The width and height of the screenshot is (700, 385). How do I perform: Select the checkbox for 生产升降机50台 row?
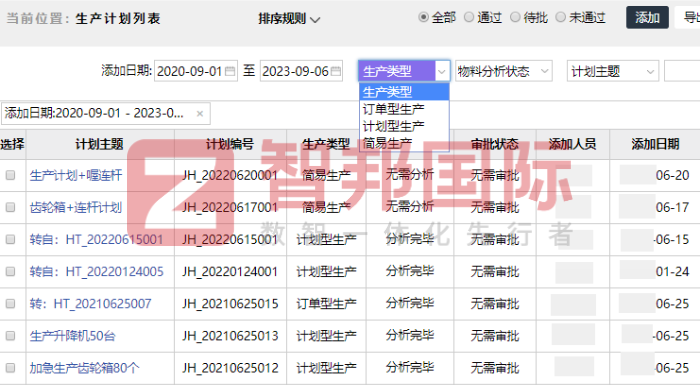(10, 336)
